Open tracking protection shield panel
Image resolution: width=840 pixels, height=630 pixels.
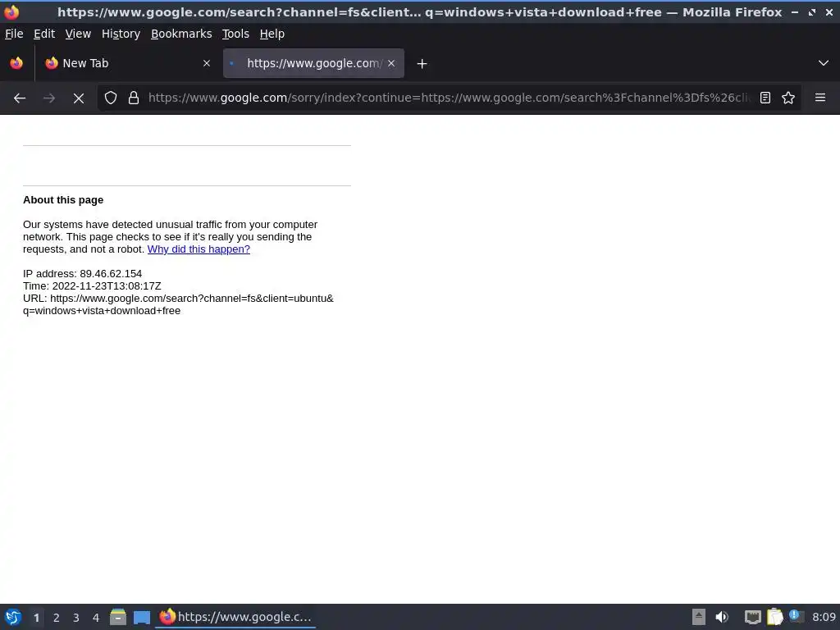pos(111,98)
